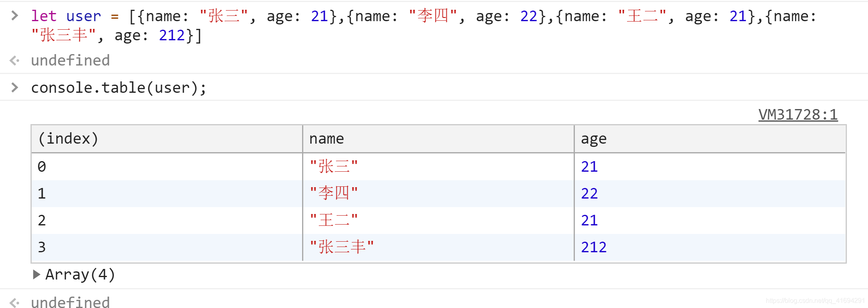868x308 pixels.
Task: Click the return arrow icon beside first undefined
Action: [15, 61]
